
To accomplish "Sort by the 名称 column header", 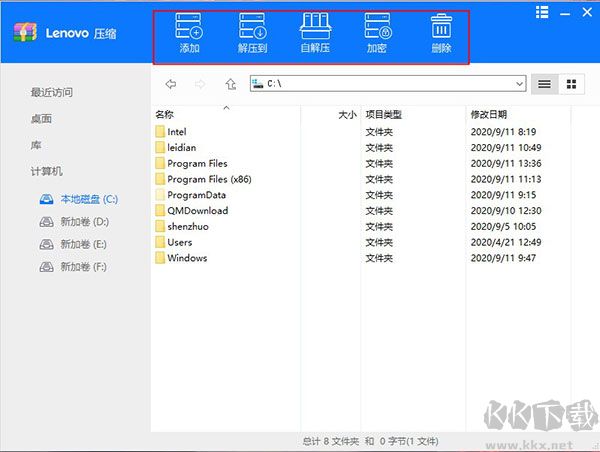I will coord(165,114).
